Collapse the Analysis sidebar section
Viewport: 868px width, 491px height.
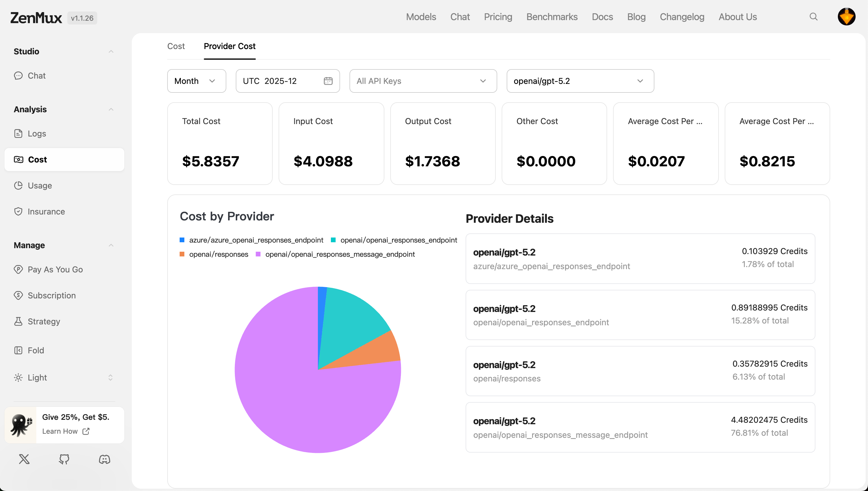pyautogui.click(x=110, y=109)
